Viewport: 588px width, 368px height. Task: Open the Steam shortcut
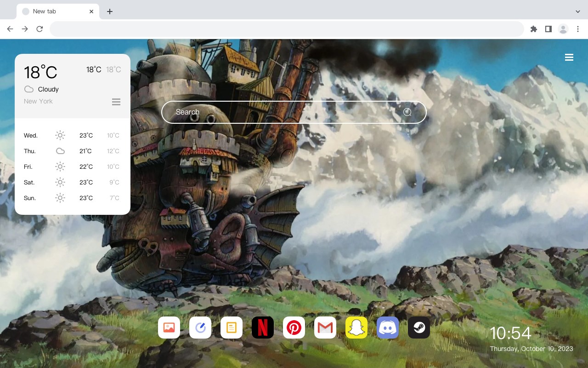point(419,328)
